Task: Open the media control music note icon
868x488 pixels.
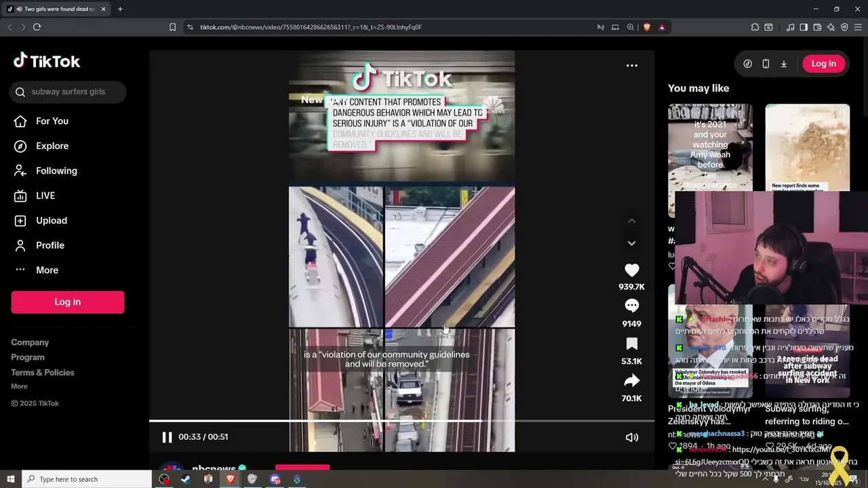Action: [790, 27]
